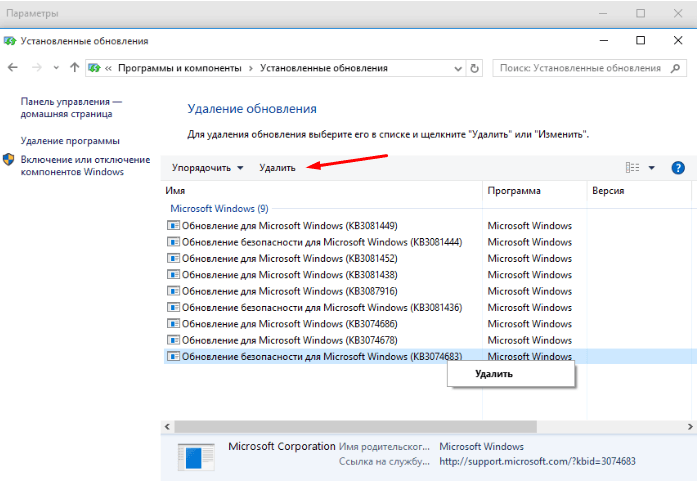The height and width of the screenshot is (484, 698).
Task: Select security update KB3081436 row
Action: point(430,308)
